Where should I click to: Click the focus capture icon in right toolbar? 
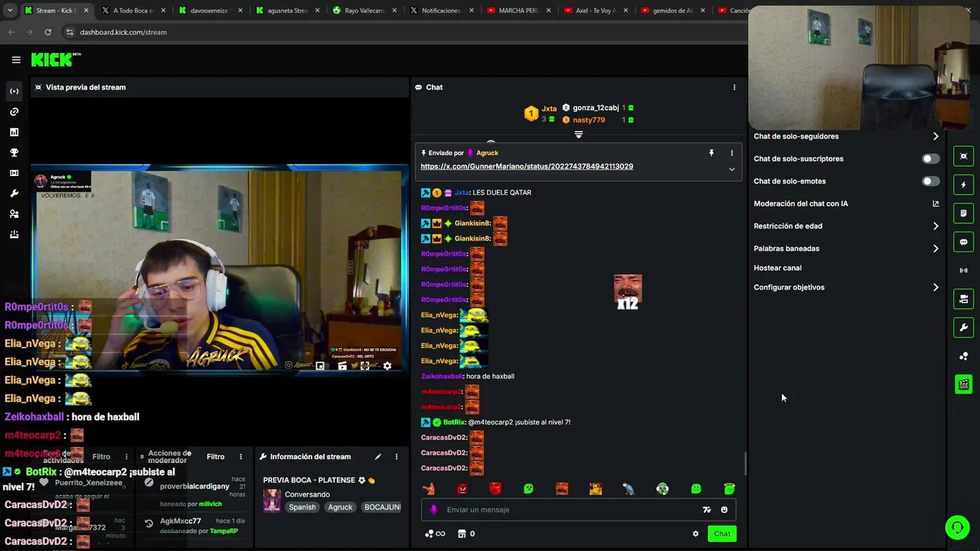tap(963, 156)
